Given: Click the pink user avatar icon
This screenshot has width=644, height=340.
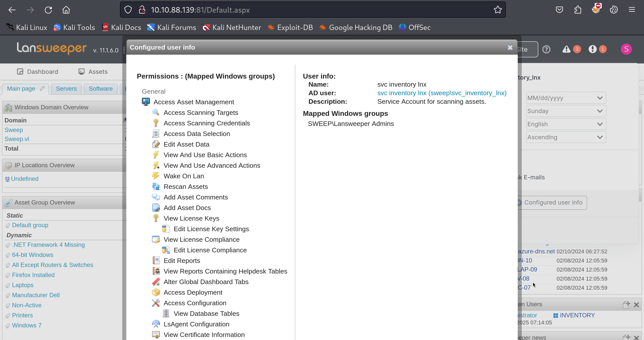Looking at the screenshot, I should tap(626, 49).
